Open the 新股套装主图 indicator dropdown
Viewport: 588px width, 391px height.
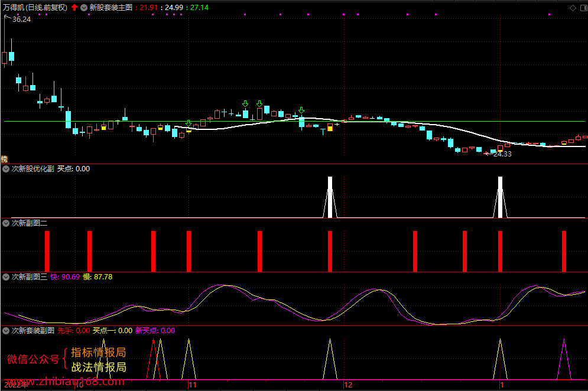pyautogui.click(x=84, y=8)
